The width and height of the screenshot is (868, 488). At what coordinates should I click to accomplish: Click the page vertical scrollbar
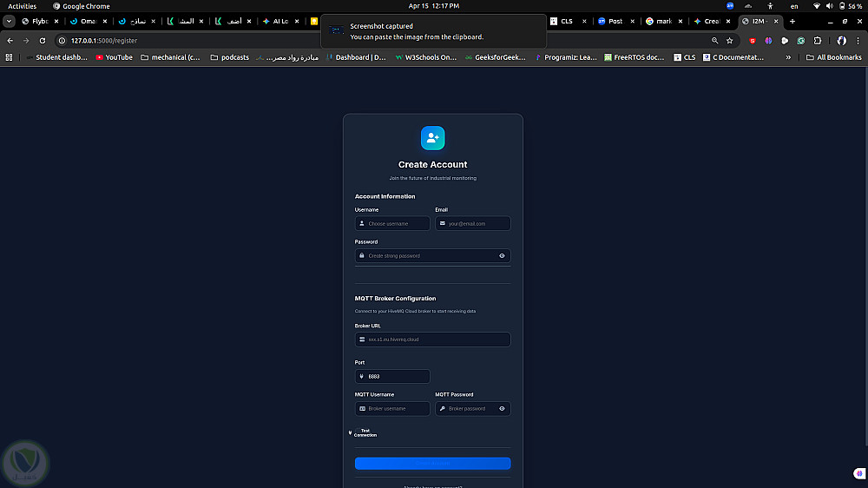tap(865, 254)
